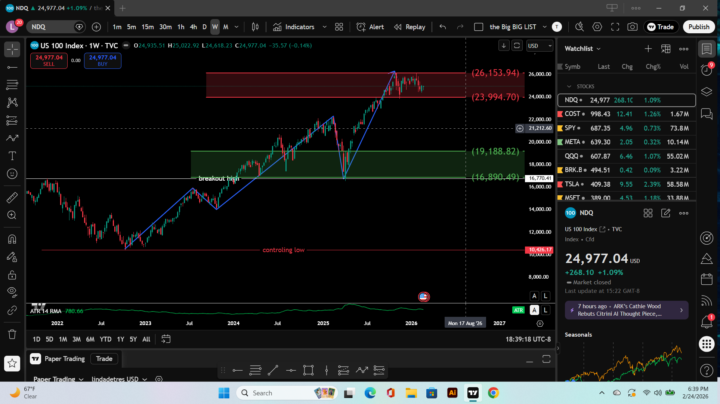Open the USD currency dropdown on price scale
Viewport: 720px width, 404px height.
coord(535,46)
